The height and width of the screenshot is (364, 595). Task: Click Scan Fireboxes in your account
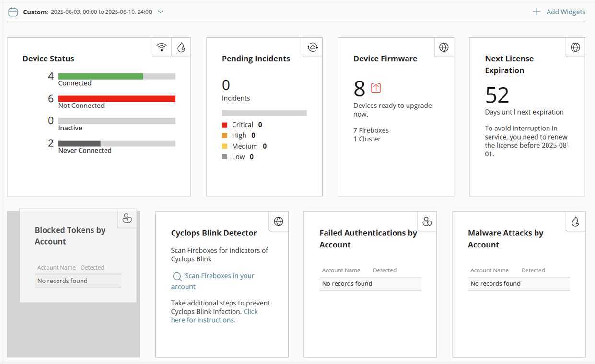213,281
